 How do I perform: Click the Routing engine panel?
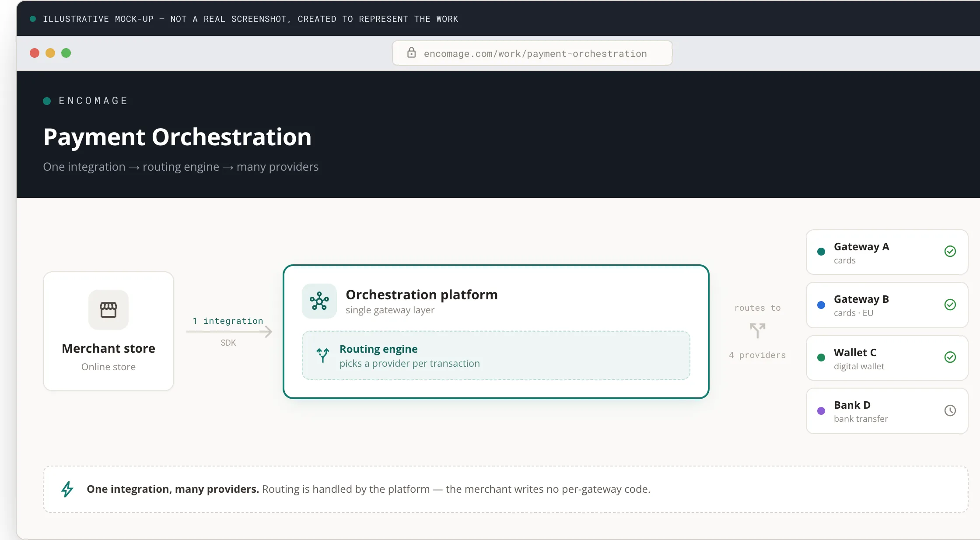(496, 355)
